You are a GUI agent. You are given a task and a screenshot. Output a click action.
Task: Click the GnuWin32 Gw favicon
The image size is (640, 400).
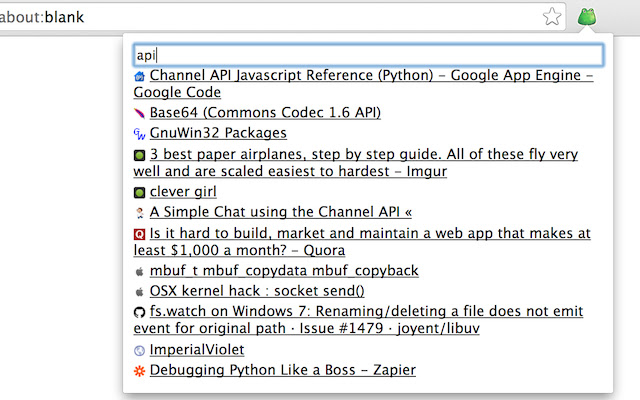[x=139, y=133]
